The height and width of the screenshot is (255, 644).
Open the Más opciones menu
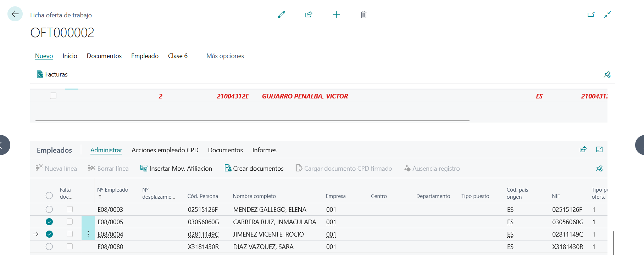tap(225, 56)
